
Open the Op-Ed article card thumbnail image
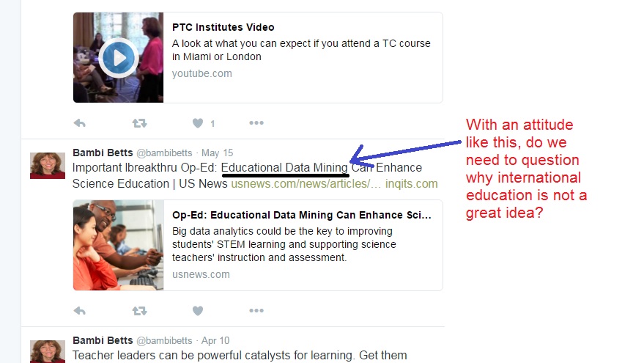pyautogui.click(x=118, y=246)
